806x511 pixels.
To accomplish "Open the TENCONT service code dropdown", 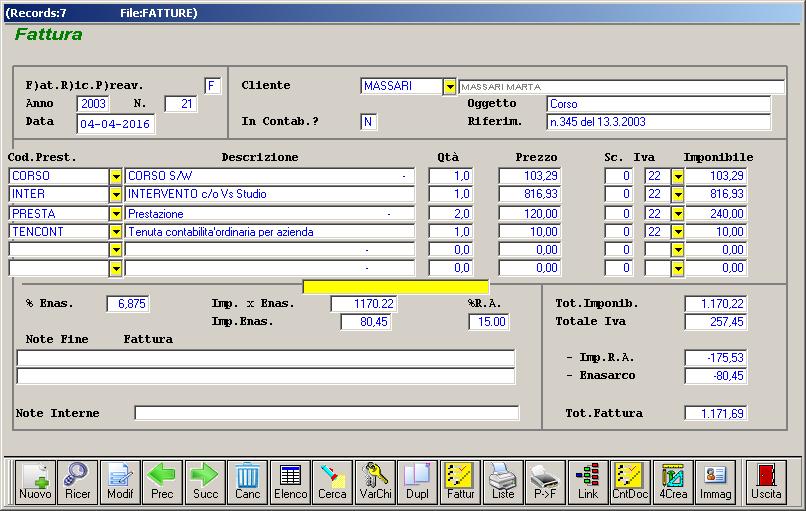I will tap(116, 232).
